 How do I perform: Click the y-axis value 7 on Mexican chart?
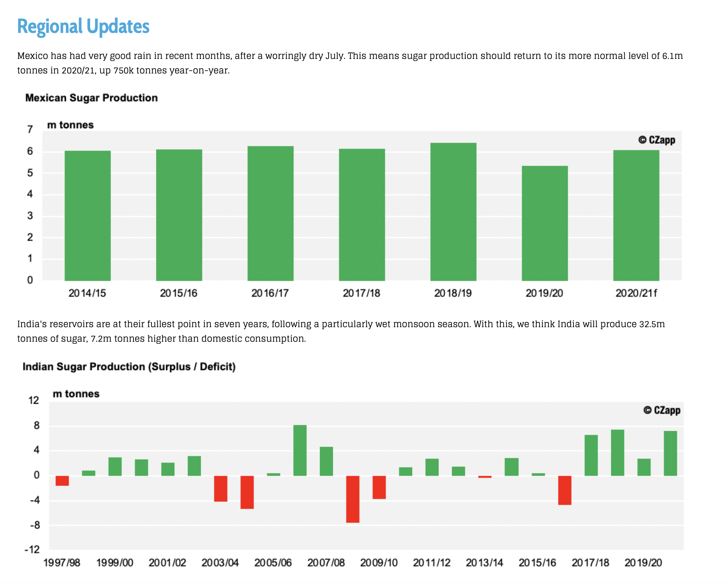(30, 129)
